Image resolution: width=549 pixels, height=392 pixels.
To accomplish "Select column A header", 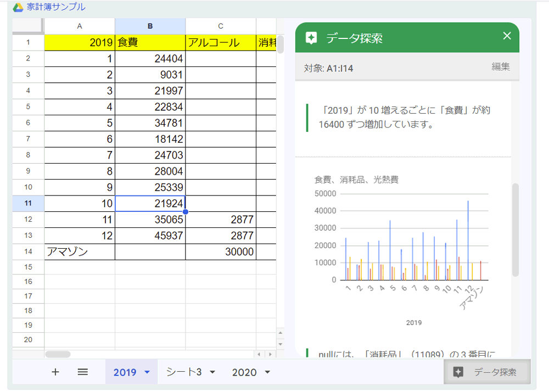I will (80, 26).
